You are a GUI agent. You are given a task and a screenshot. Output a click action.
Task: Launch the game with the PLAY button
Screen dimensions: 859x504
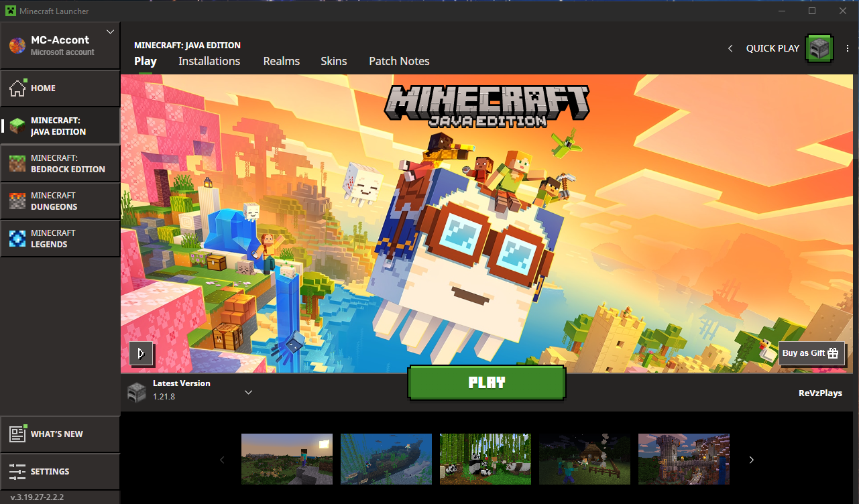pyautogui.click(x=487, y=382)
